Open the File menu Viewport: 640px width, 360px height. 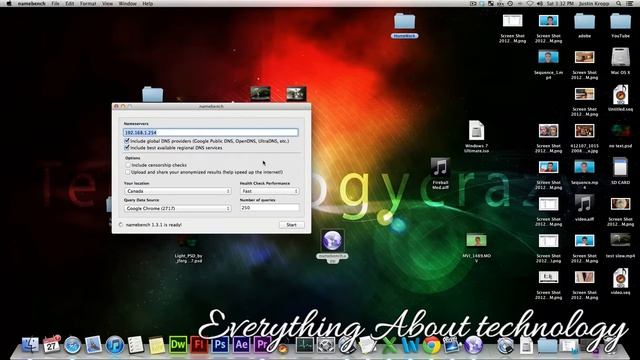click(55, 3)
